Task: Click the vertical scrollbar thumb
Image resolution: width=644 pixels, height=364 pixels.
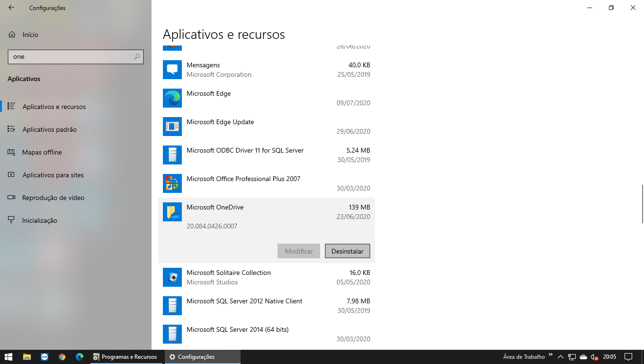Action: pos(642,204)
